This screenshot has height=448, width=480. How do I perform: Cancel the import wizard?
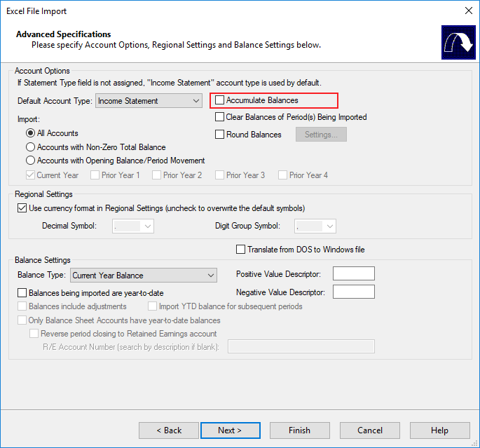point(370,430)
